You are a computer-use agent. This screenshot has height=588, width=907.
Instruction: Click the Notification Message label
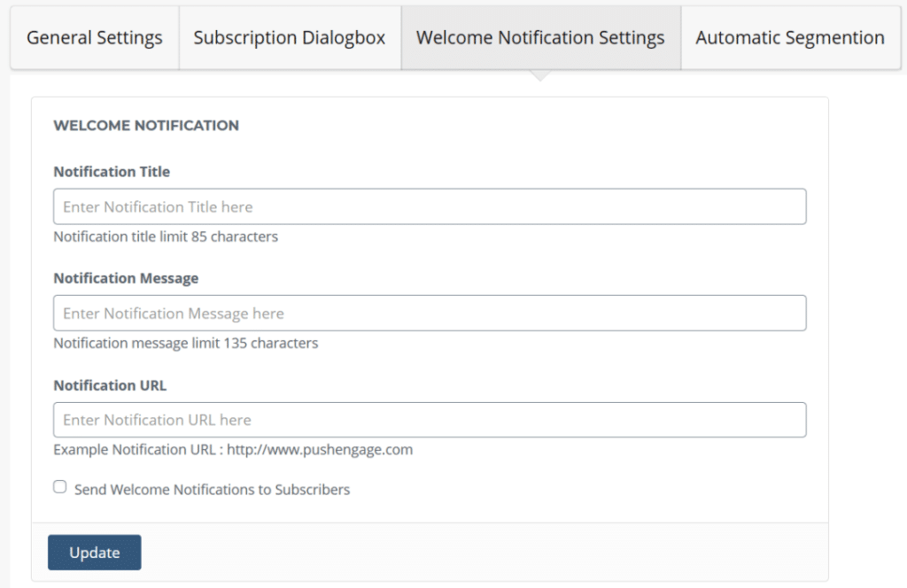(124, 277)
